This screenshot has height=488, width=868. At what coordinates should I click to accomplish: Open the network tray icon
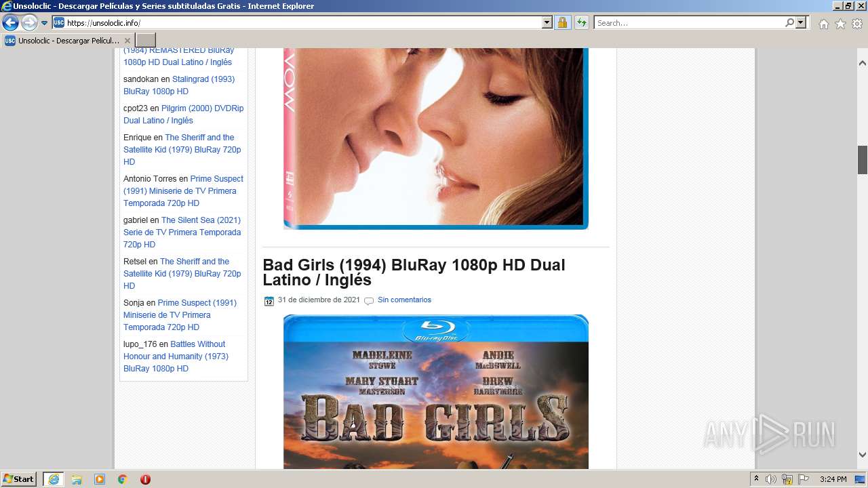(x=787, y=479)
